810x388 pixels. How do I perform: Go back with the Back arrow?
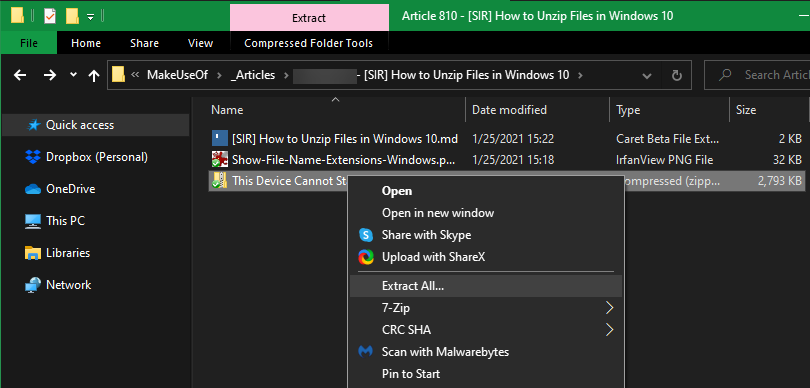click(x=20, y=75)
